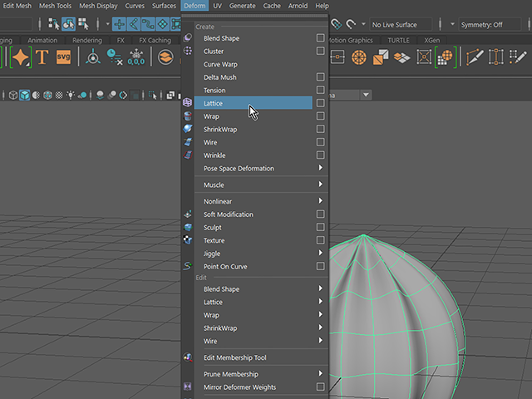Enable snap to points icon
Image resolution: width=532 pixels, height=399 pixels.
point(148,24)
